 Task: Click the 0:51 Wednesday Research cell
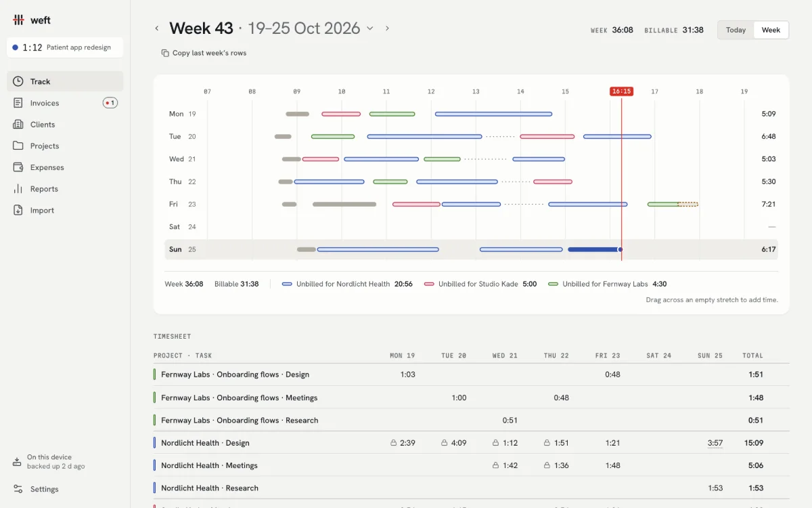pyautogui.click(x=510, y=420)
